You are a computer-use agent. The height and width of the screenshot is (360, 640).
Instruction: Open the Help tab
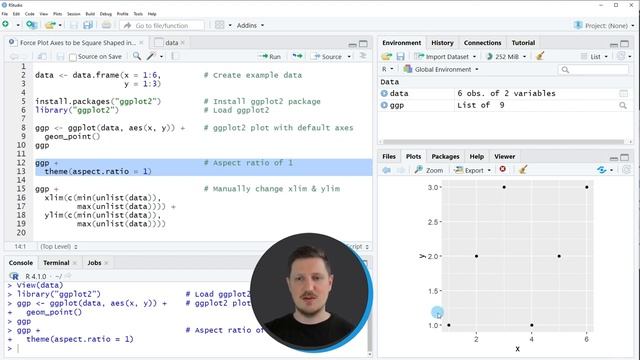[x=476, y=156]
